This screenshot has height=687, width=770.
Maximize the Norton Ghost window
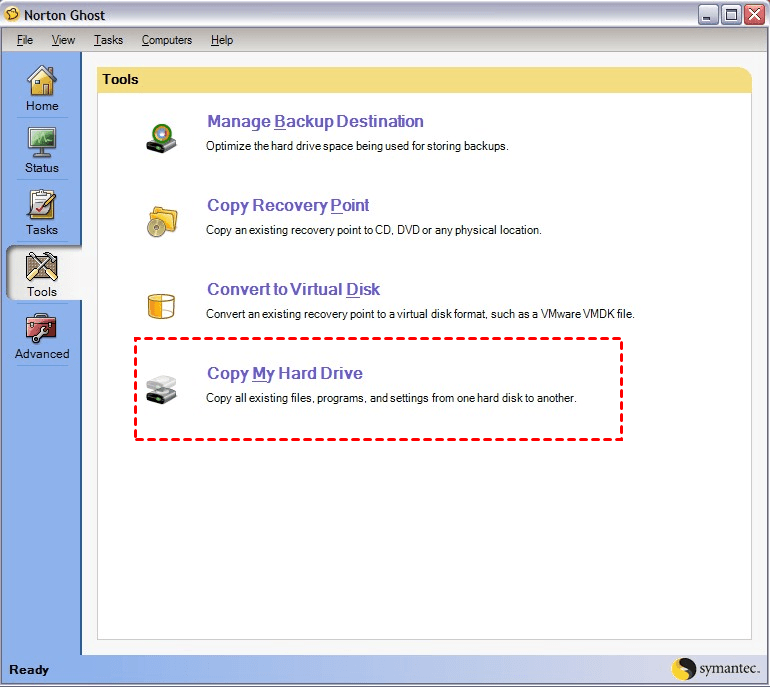(731, 15)
